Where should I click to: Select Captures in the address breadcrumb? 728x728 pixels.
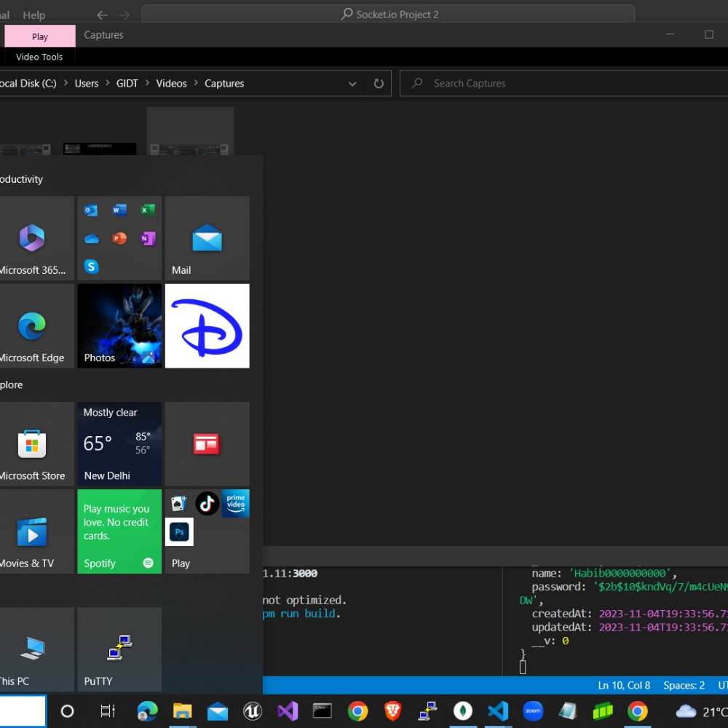coord(224,84)
